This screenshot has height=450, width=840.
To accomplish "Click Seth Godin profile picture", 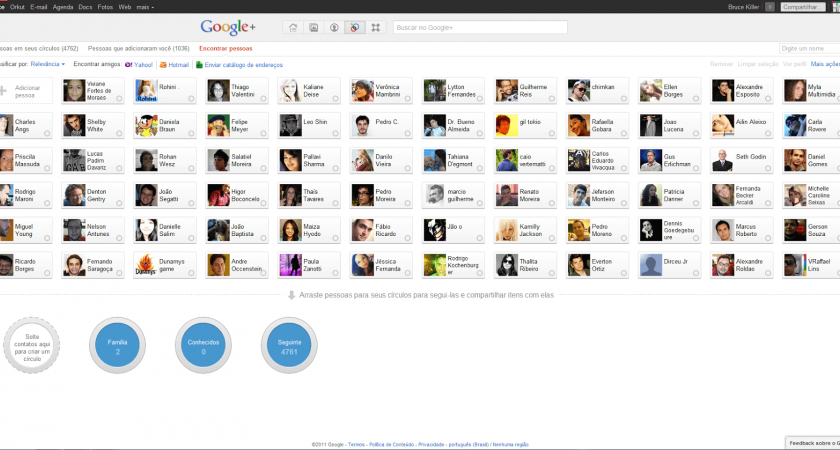I will point(723,160).
